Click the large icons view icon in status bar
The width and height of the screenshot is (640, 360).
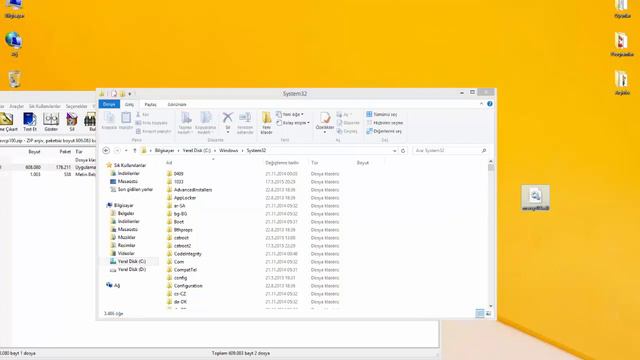[489, 313]
